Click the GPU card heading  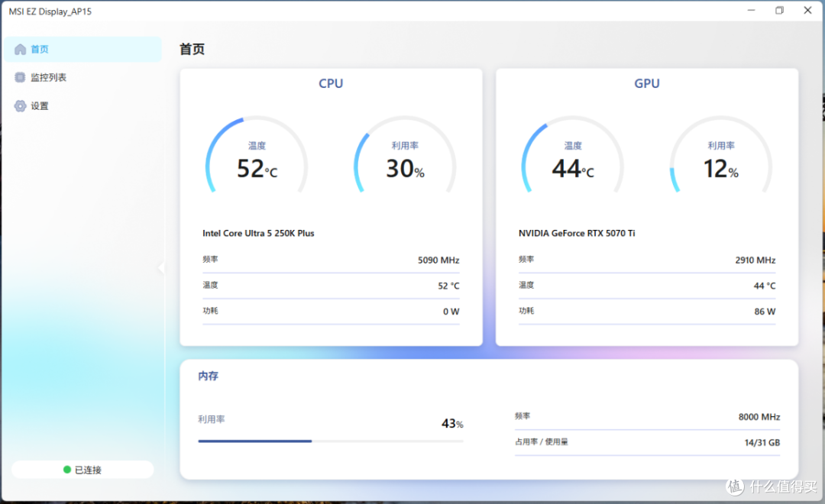(647, 83)
